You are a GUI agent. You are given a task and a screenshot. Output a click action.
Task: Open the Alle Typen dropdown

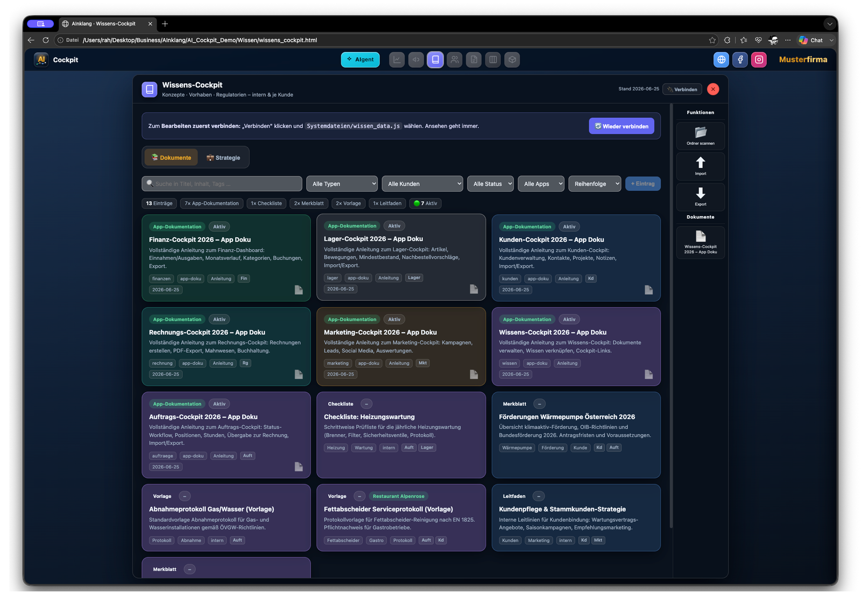[342, 184]
